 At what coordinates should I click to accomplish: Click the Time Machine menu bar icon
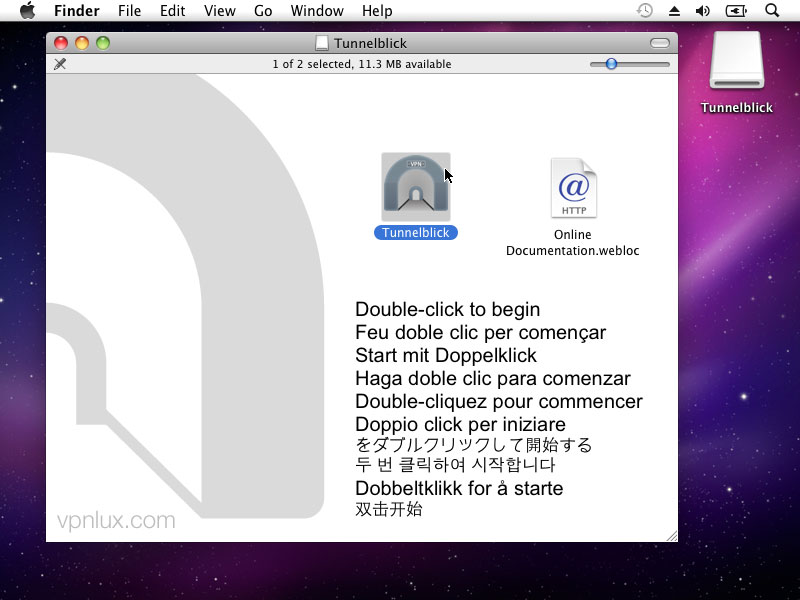645,10
